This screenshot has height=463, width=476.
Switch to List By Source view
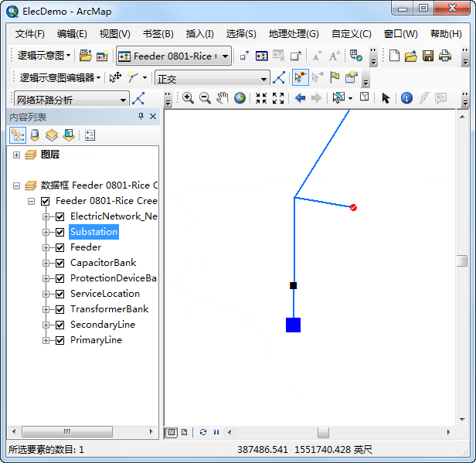coord(34,135)
